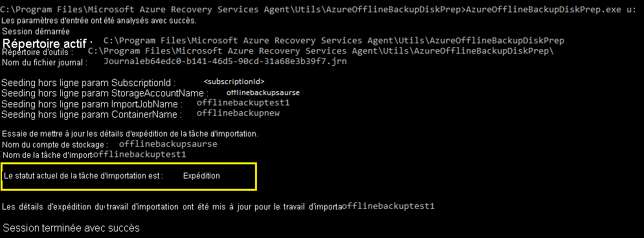Click the "Nom du fichier journal" label
This screenshot has height=238, width=644.
(x=45, y=63)
